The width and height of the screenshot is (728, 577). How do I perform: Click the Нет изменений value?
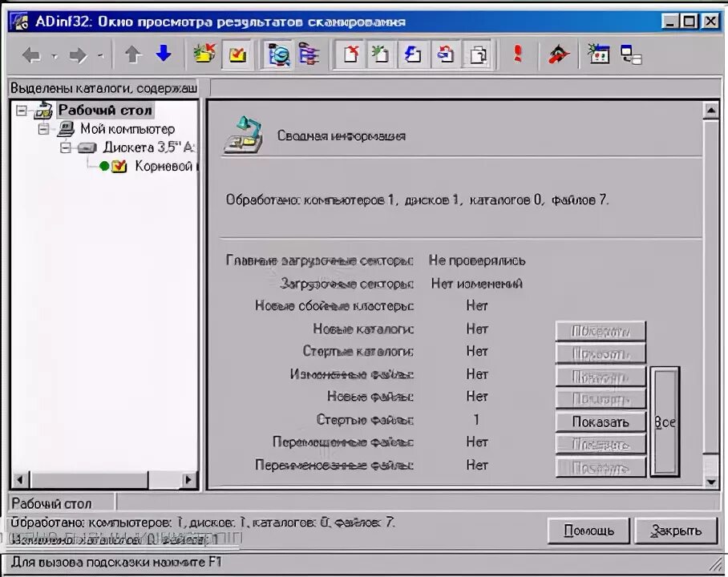pos(477,283)
